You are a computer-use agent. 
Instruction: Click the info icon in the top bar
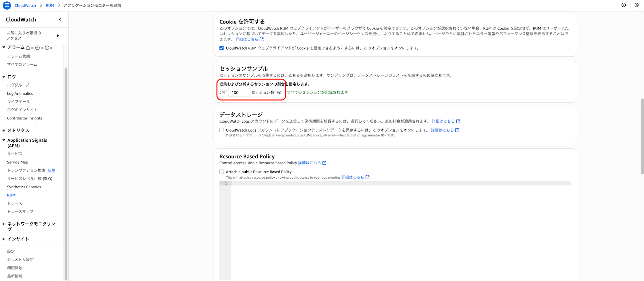coord(624,5)
